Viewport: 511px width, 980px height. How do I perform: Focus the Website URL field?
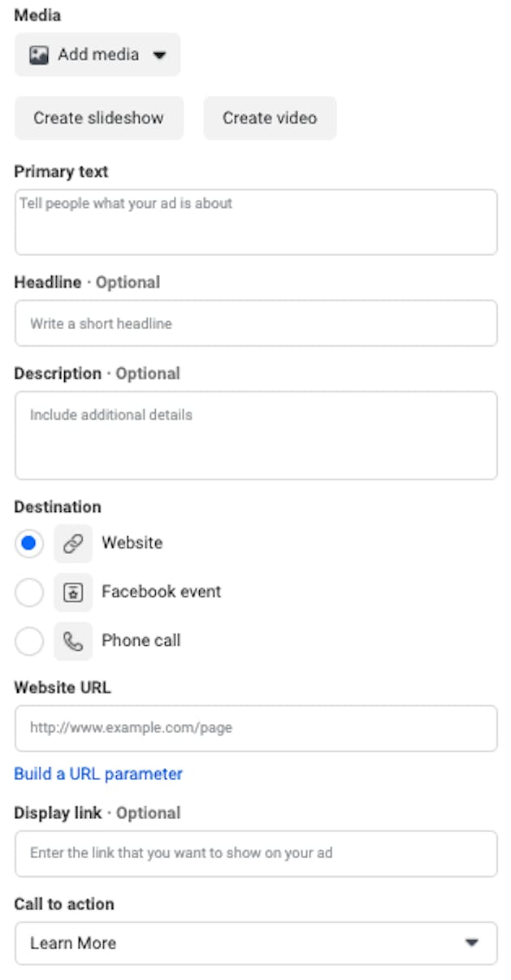pyautogui.click(x=256, y=727)
